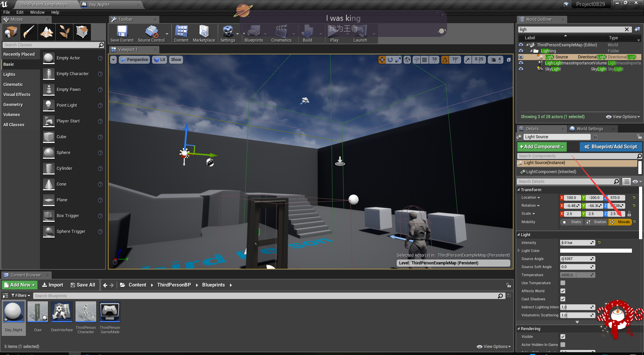The height and width of the screenshot is (355, 644).
Task: Open the Marketplace from the toolbar
Action: (204, 33)
